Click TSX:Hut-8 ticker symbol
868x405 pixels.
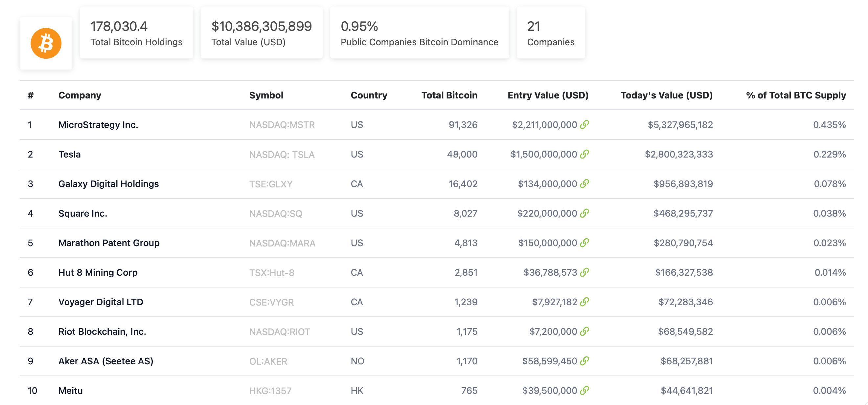coord(272,273)
